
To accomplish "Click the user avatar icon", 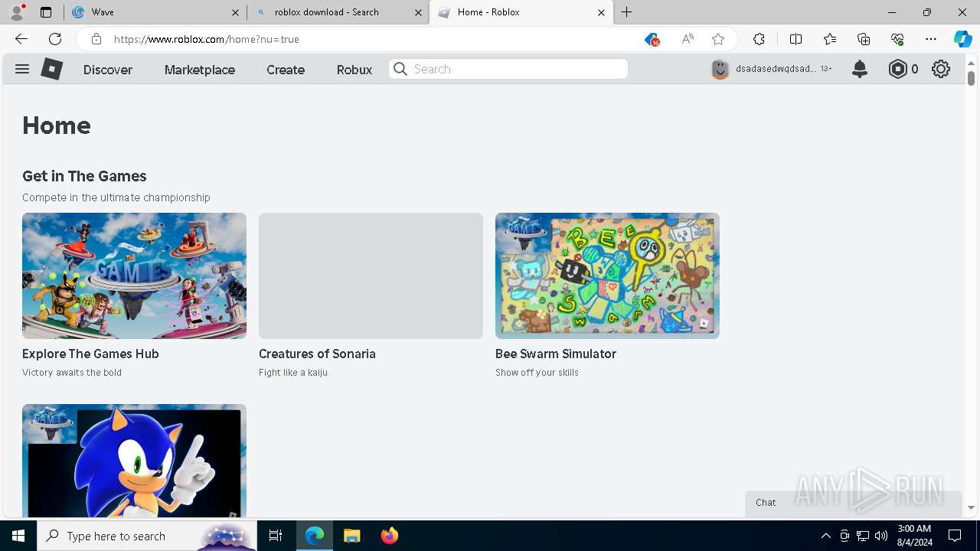I will click(x=720, y=69).
